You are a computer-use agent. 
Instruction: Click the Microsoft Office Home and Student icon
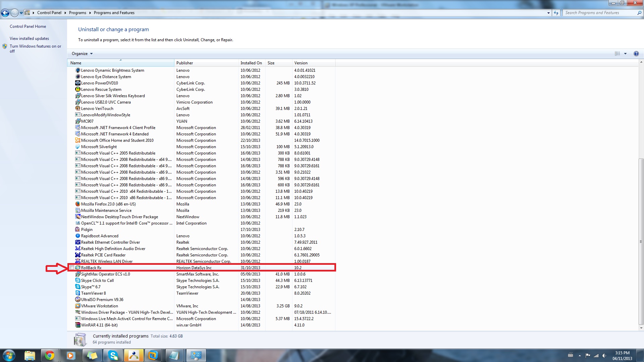78,140
